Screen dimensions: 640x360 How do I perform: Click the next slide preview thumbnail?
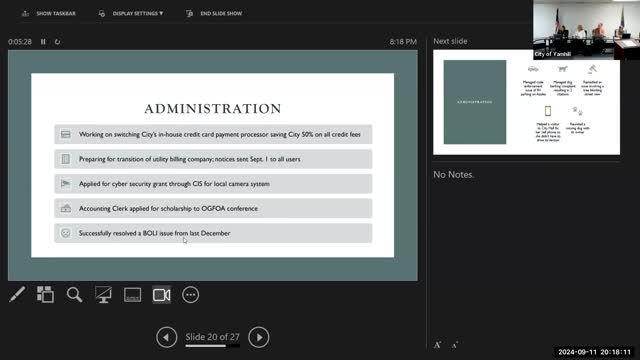click(526, 102)
